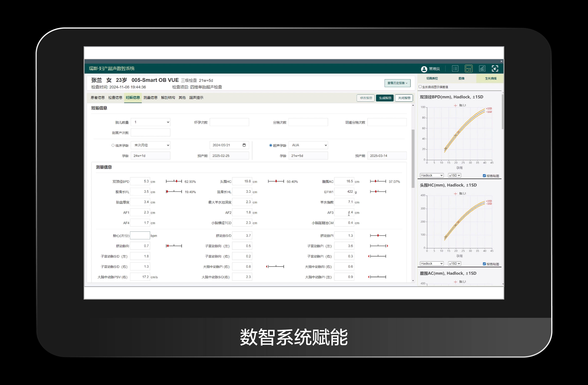588x385 pixels.
Task: Open the 管理员 user profile icon
Action: coord(424,69)
